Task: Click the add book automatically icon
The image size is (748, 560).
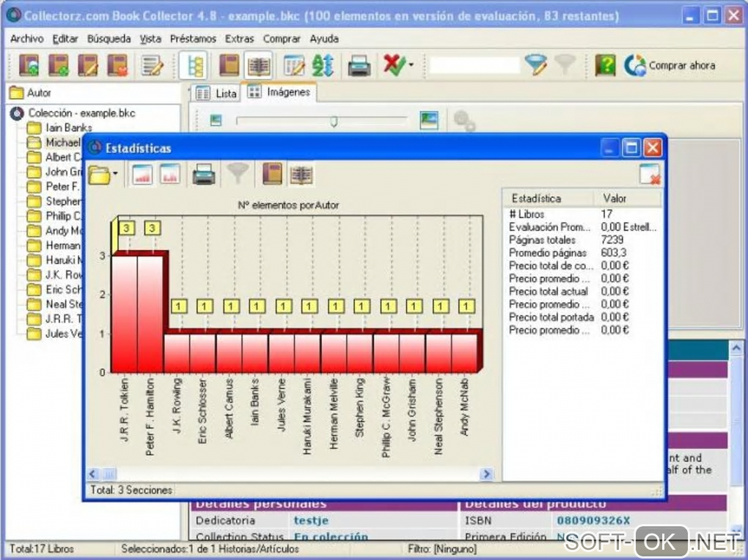Action: tap(29, 65)
